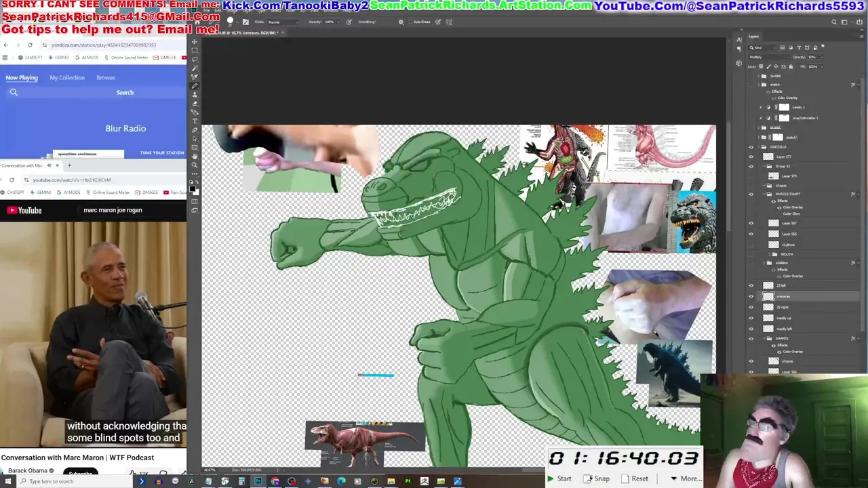This screenshot has width=868, height=488.
Task: Expand the SHARK layer group
Action: click(758, 76)
